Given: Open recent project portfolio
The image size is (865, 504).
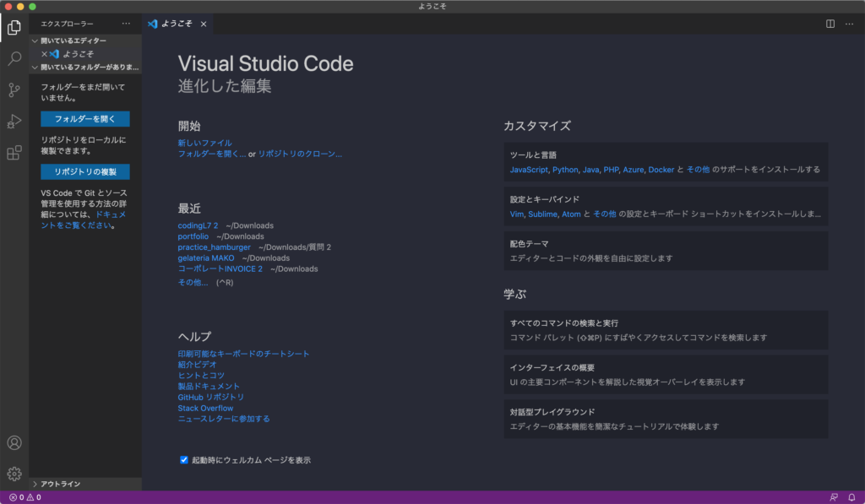Looking at the screenshot, I should pyautogui.click(x=193, y=236).
